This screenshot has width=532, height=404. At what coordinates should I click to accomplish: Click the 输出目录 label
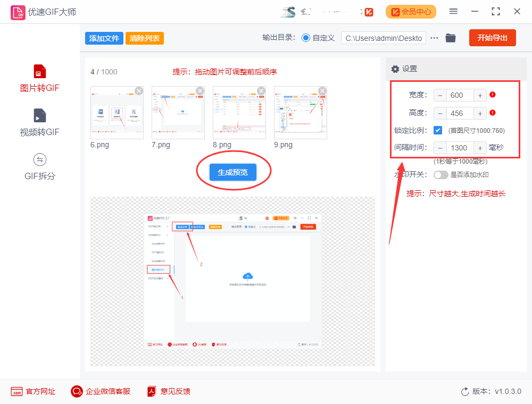point(279,38)
